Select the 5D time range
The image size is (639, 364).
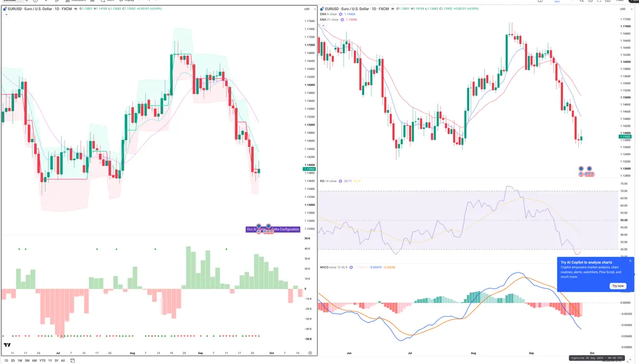[x=13, y=360]
